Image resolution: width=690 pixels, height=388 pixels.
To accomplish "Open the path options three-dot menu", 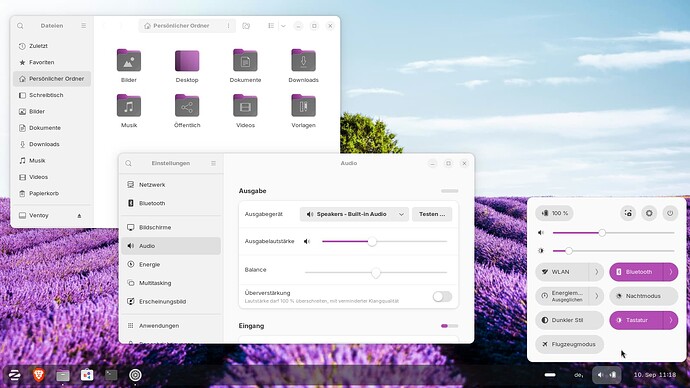I will point(228,26).
